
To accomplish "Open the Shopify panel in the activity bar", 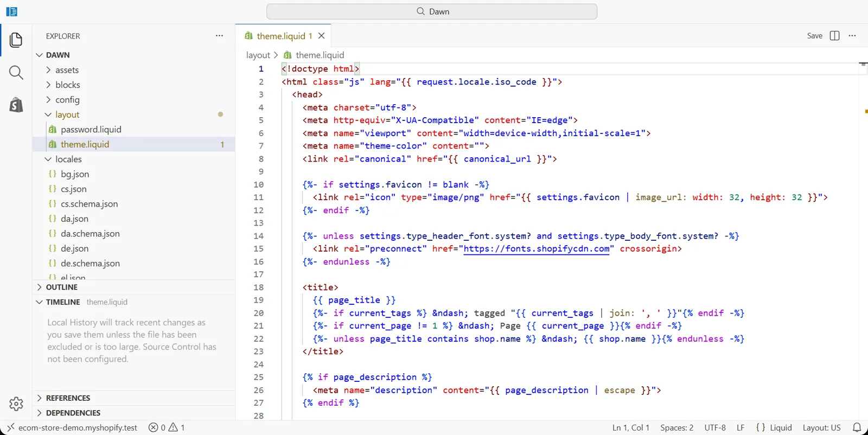I will click(x=16, y=105).
